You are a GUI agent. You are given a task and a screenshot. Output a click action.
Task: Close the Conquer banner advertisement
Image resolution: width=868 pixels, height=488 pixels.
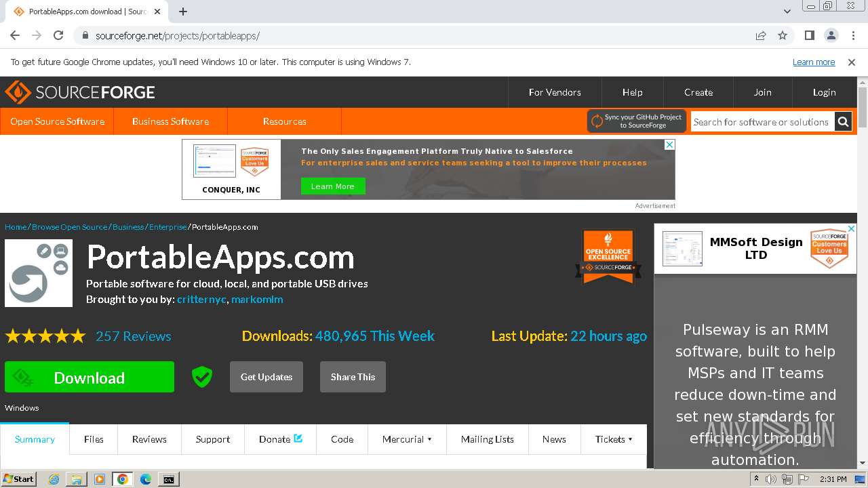pos(669,144)
